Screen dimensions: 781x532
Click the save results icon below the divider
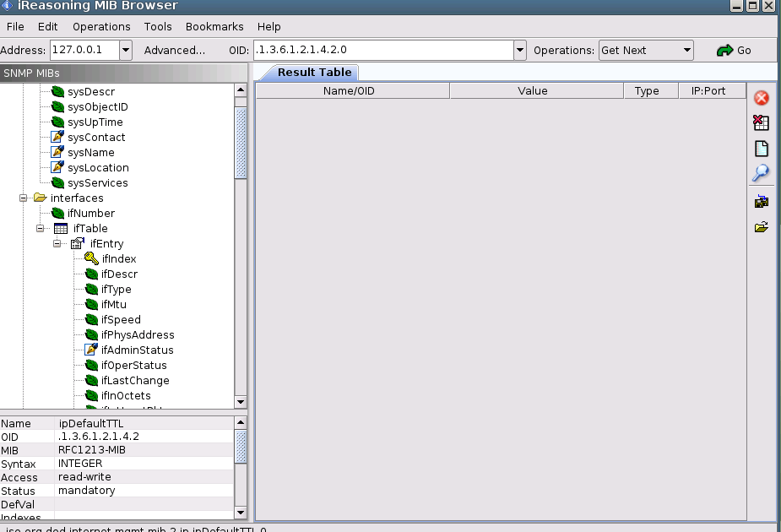[761, 201]
